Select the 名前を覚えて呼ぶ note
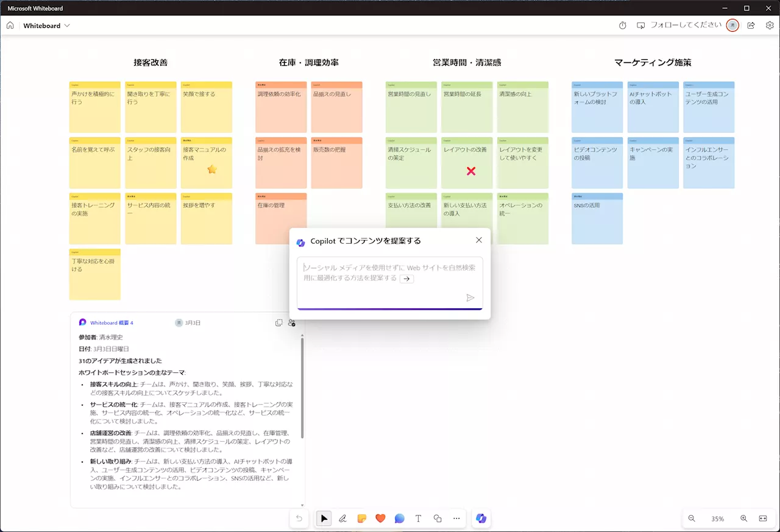780x532 pixels. pos(94,163)
